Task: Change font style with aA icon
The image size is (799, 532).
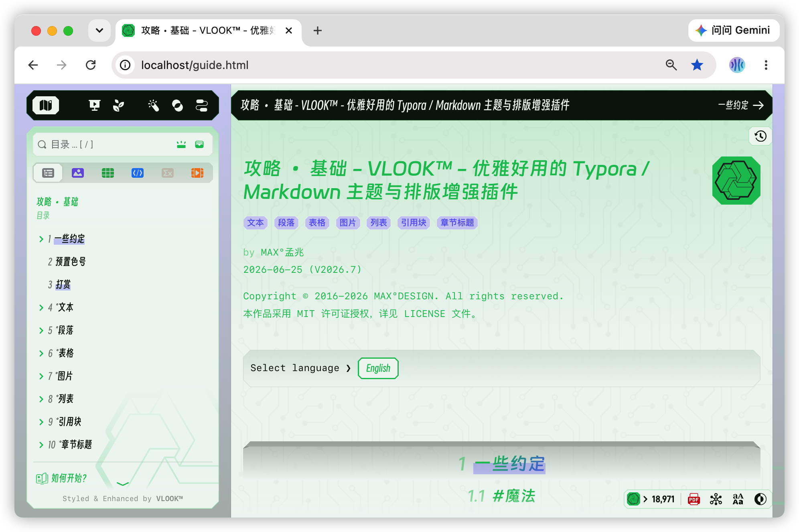Action: 738,499
